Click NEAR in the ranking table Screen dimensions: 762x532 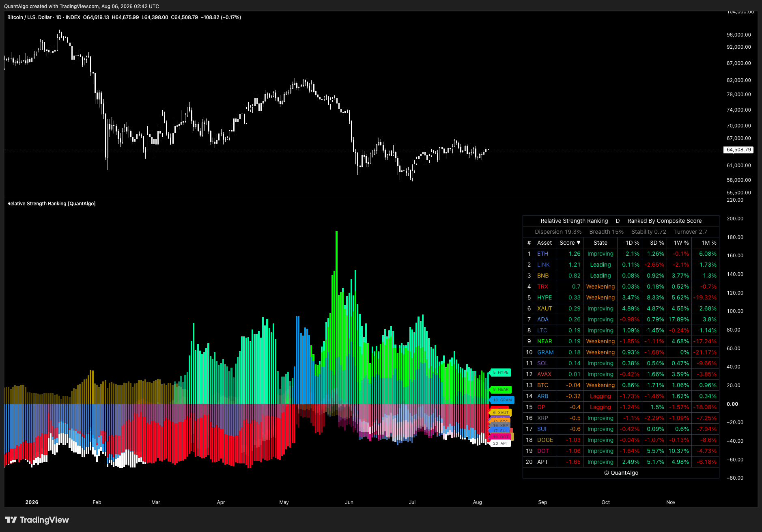545,341
